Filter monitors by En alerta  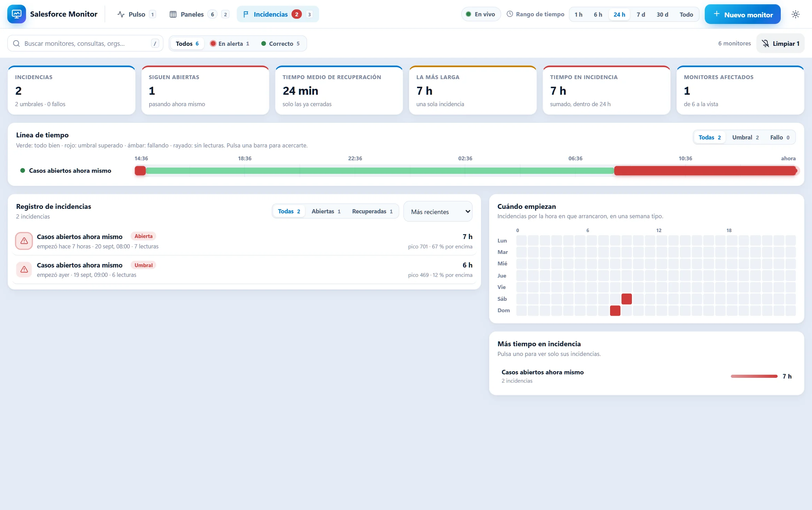(229, 43)
